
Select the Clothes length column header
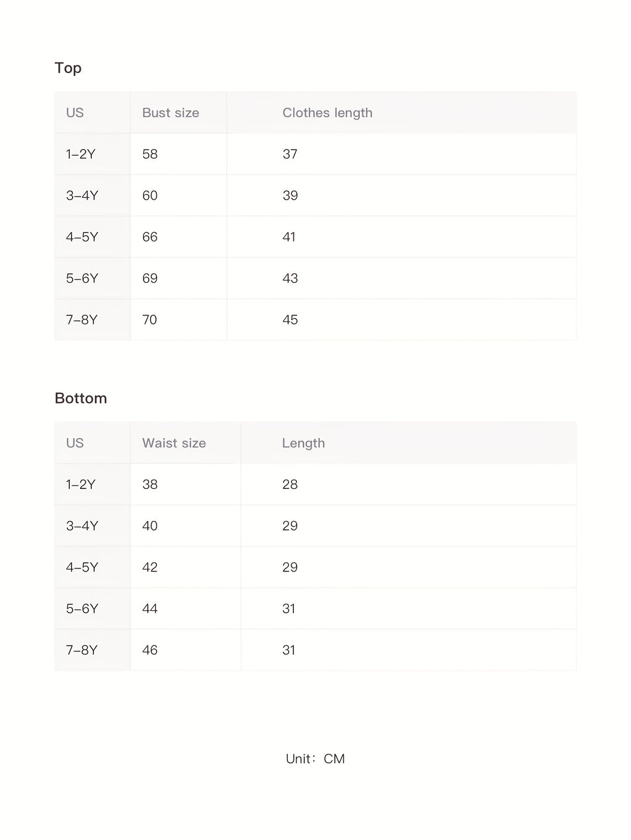(327, 113)
